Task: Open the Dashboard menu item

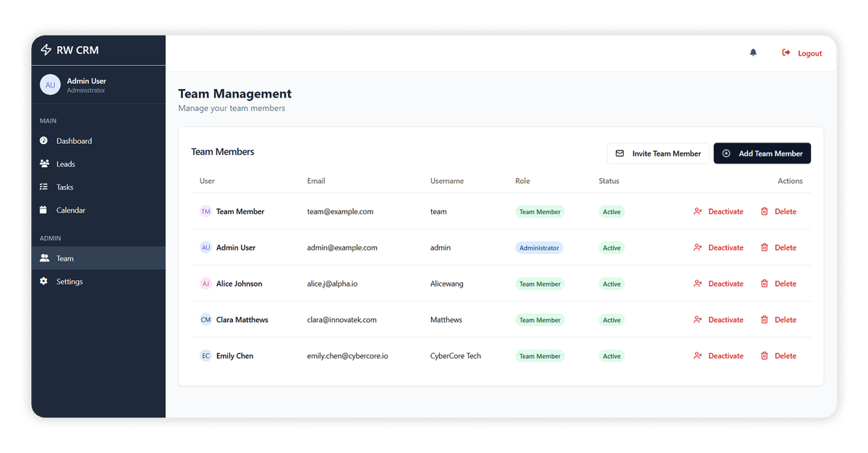Action: pyautogui.click(x=98, y=140)
